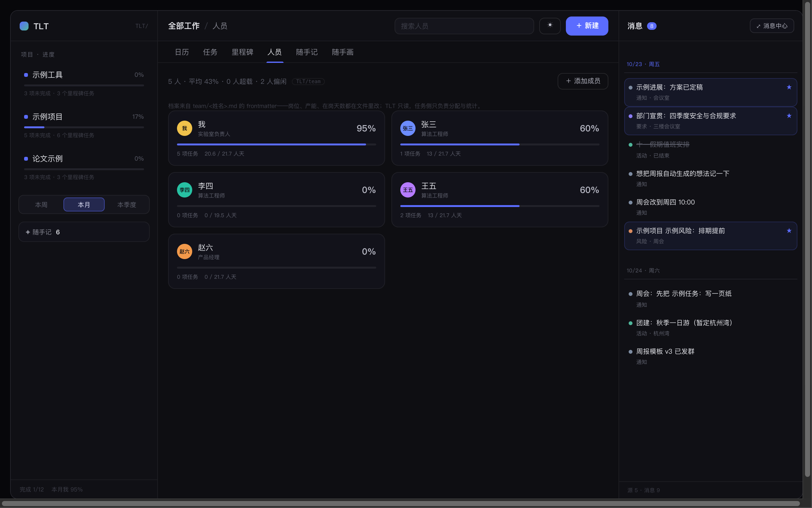This screenshot has width=812, height=508.
Task: Open the 里程碑 tab
Action: pos(242,52)
